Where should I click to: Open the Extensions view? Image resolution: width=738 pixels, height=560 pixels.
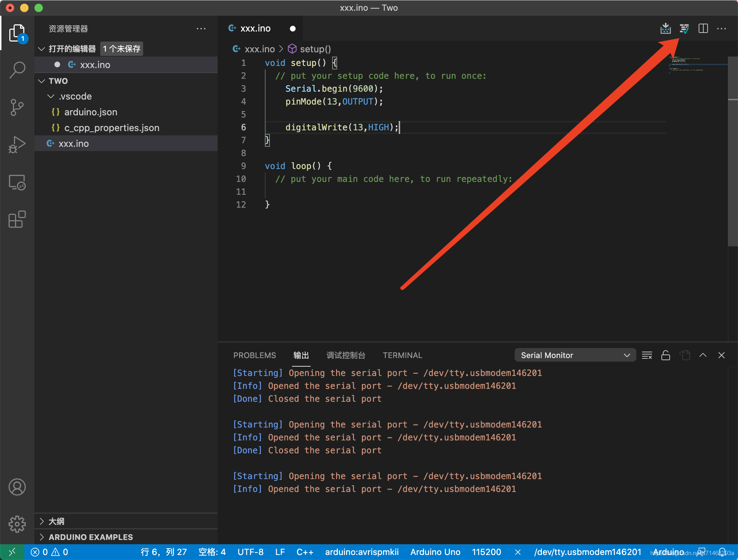(x=17, y=219)
